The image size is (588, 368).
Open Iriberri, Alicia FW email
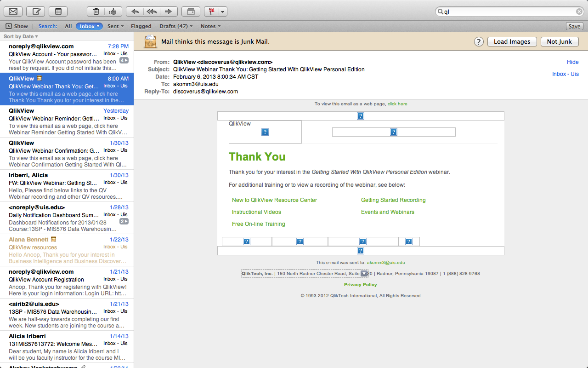click(67, 186)
